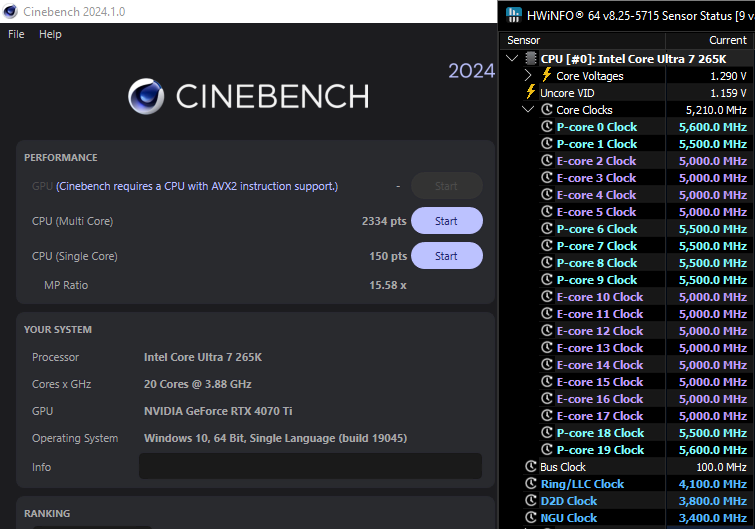
Task: Click the P-core 6 Clock icon
Action: pyautogui.click(x=547, y=228)
